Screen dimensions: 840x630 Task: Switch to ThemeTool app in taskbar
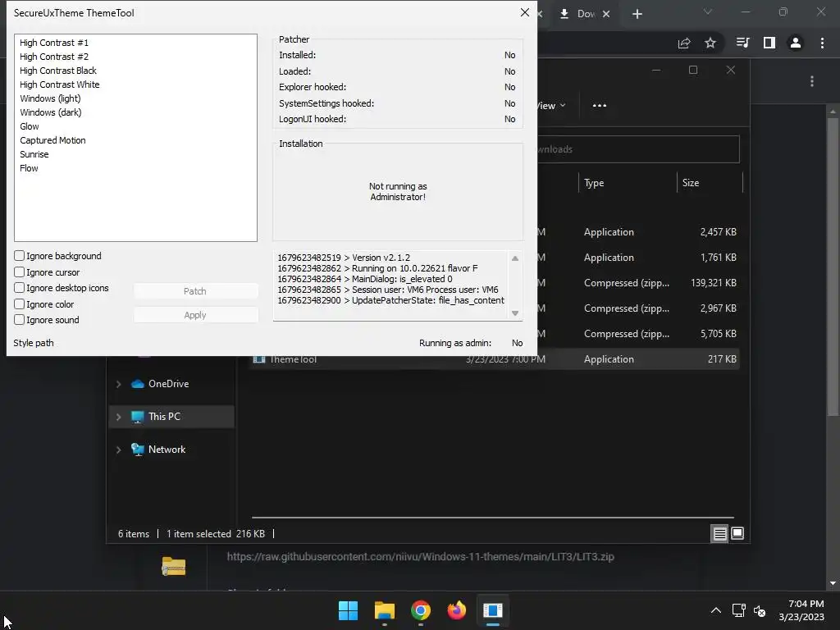(x=492, y=610)
